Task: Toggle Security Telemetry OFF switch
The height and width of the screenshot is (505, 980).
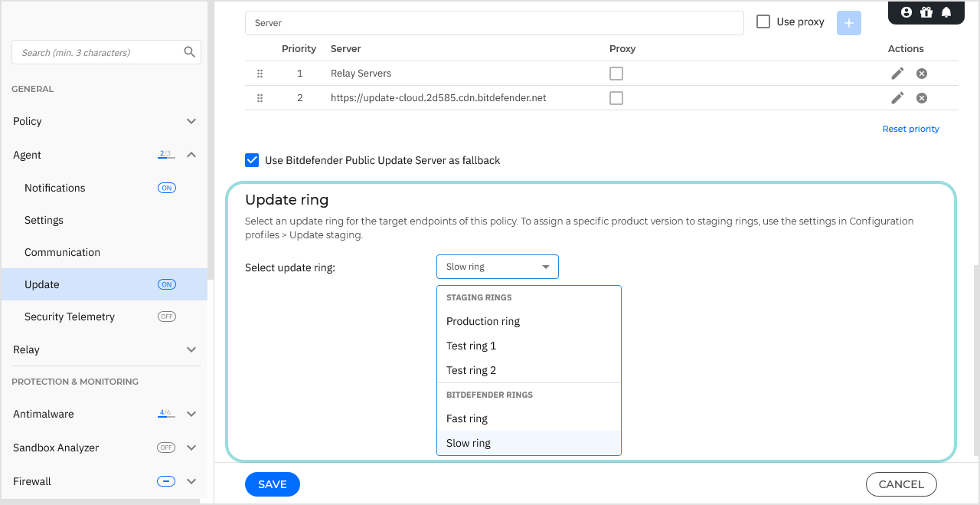Action: [166, 316]
